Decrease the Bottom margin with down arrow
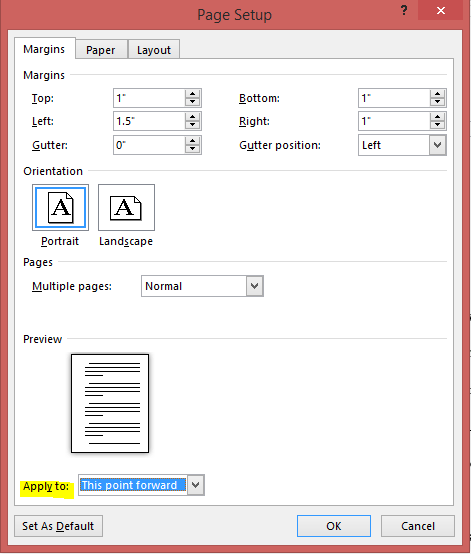471x554 pixels. (437, 102)
